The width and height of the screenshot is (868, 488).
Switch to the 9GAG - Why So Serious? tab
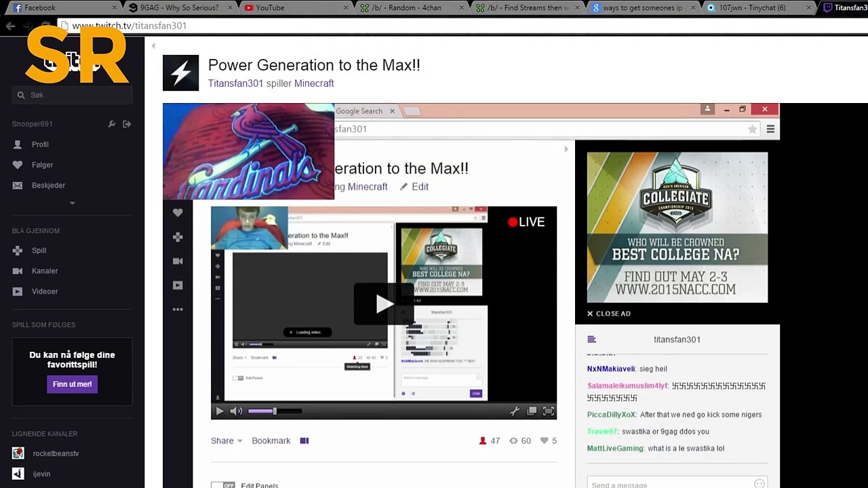[x=180, y=7]
